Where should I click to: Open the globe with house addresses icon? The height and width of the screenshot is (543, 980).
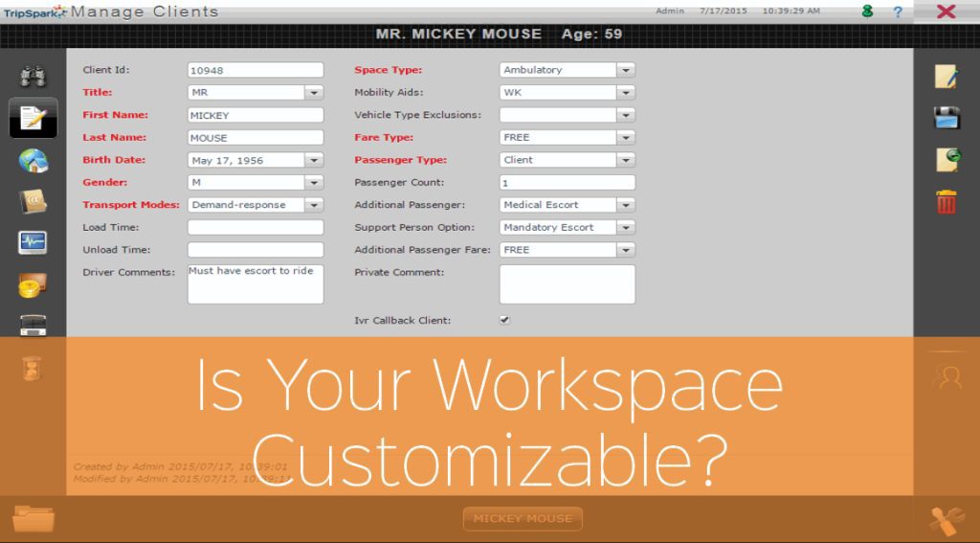click(x=33, y=161)
